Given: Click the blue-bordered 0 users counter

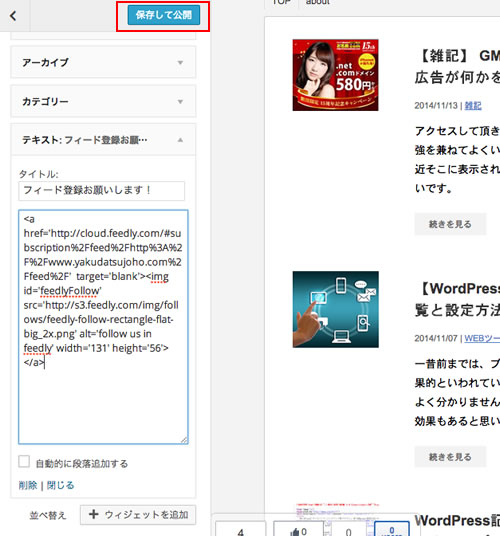Looking at the screenshot, I should (x=392, y=529).
